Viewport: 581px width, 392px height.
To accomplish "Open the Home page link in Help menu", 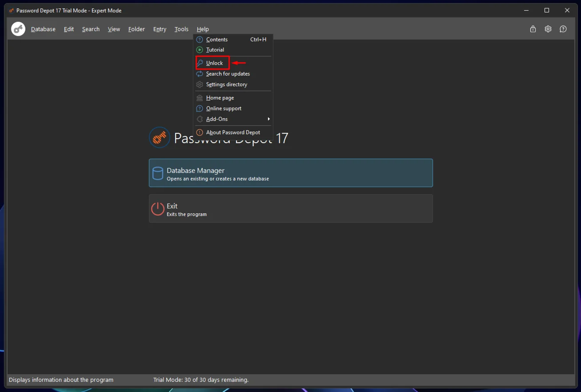I will pyautogui.click(x=220, y=98).
